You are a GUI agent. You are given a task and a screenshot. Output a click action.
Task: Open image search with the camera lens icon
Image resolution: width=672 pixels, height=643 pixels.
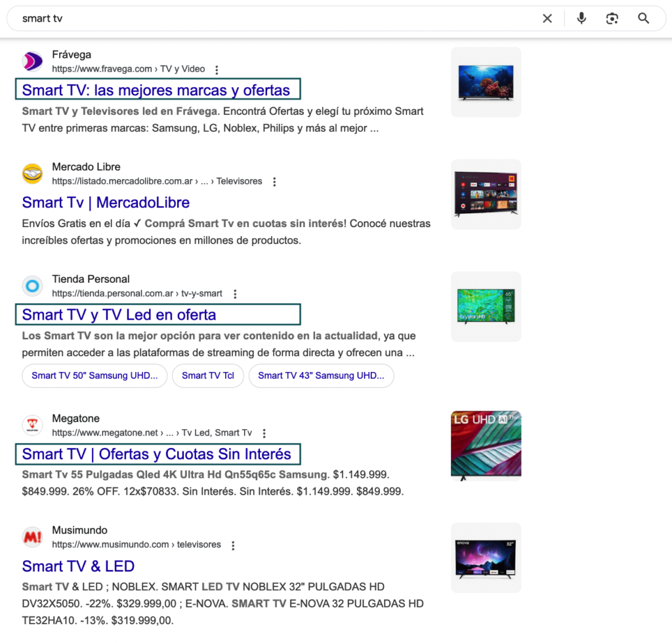tap(612, 18)
